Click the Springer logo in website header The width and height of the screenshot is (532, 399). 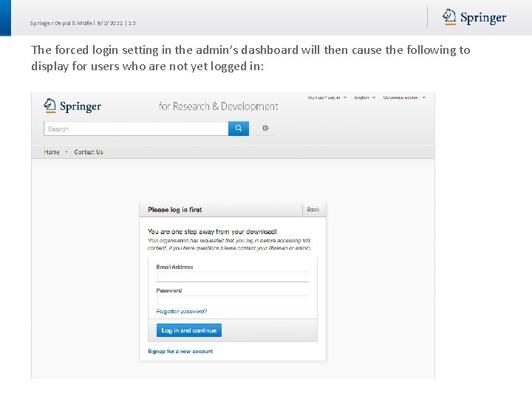coord(72,106)
